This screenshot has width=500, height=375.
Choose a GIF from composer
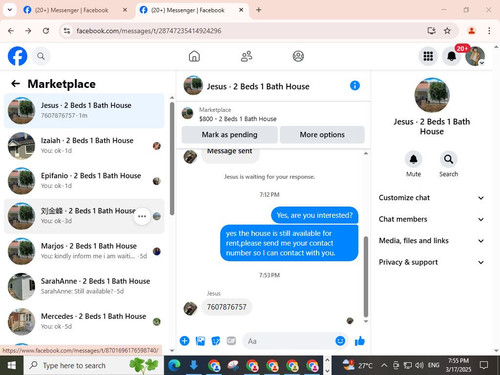click(x=231, y=341)
